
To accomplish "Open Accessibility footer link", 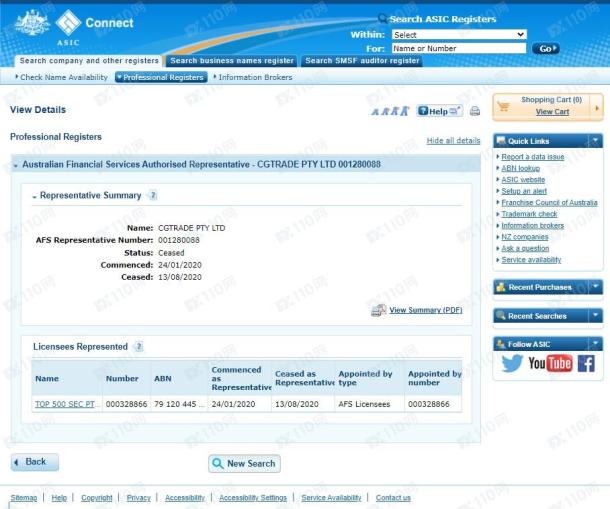I will (x=185, y=498).
